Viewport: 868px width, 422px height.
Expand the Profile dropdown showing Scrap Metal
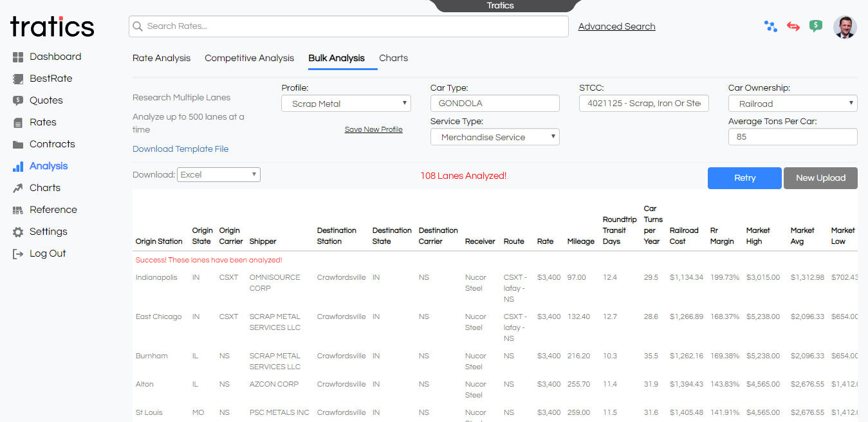click(346, 104)
